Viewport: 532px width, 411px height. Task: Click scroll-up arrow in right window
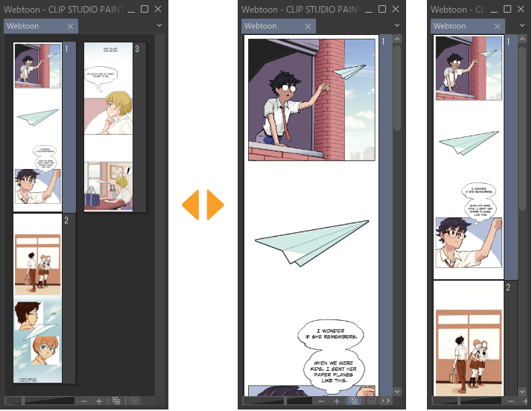(x=522, y=39)
